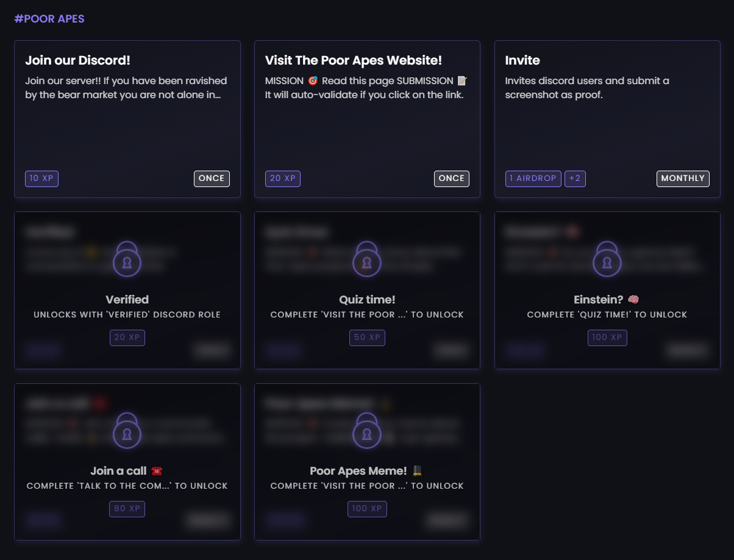Click the Join our Discord! description text
The image size is (734, 560).
tap(126, 88)
